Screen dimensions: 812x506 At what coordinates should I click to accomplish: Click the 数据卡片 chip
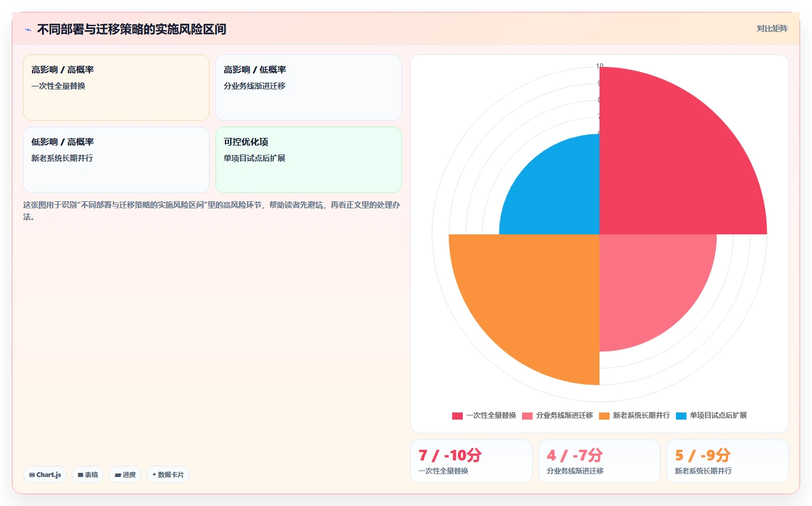[x=168, y=475]
